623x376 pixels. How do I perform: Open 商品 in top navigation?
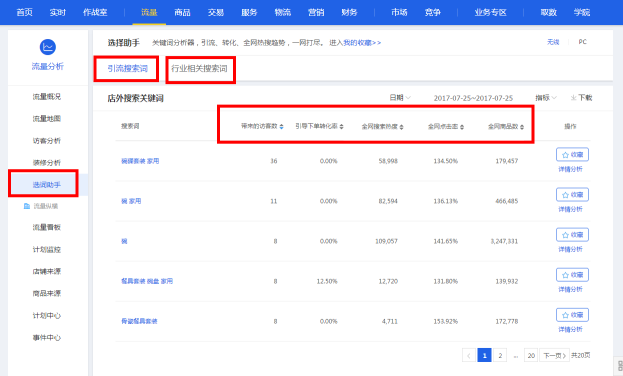point(182,12)
